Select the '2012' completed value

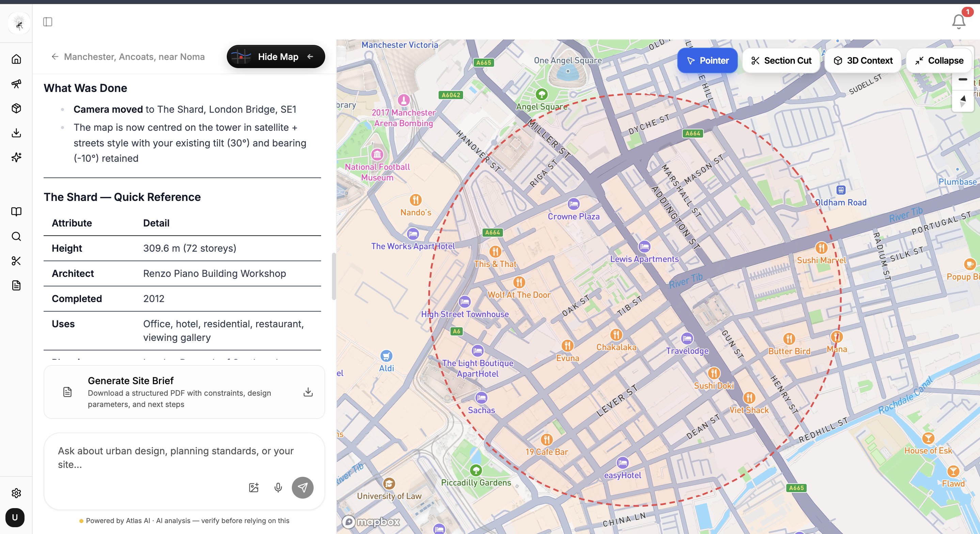tap(154, 299)
